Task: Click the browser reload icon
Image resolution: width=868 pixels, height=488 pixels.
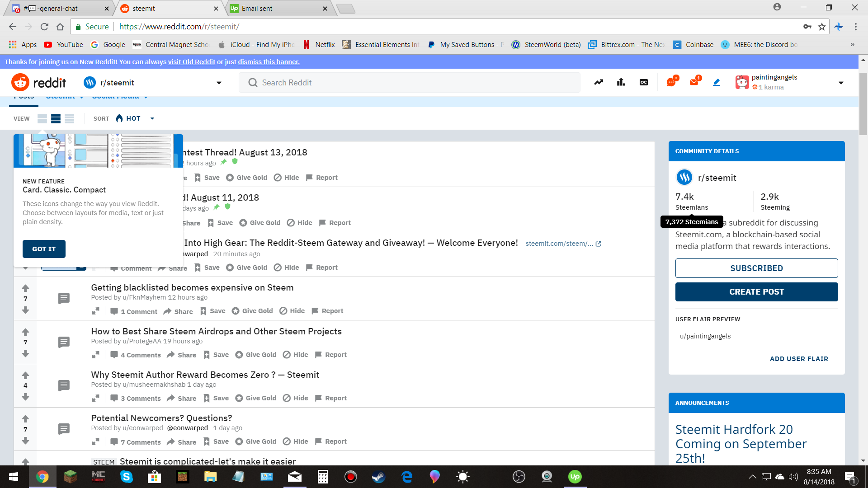Action: click(x=44, y=27)
